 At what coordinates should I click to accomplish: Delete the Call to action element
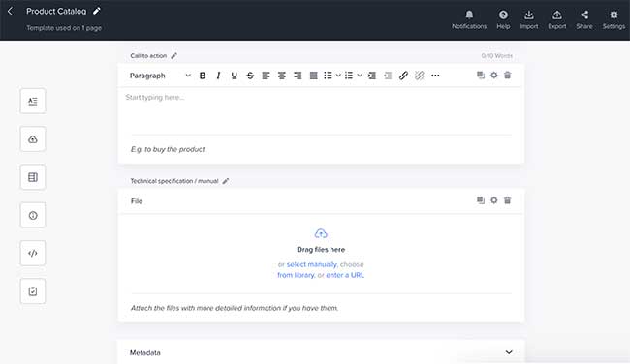508,76
